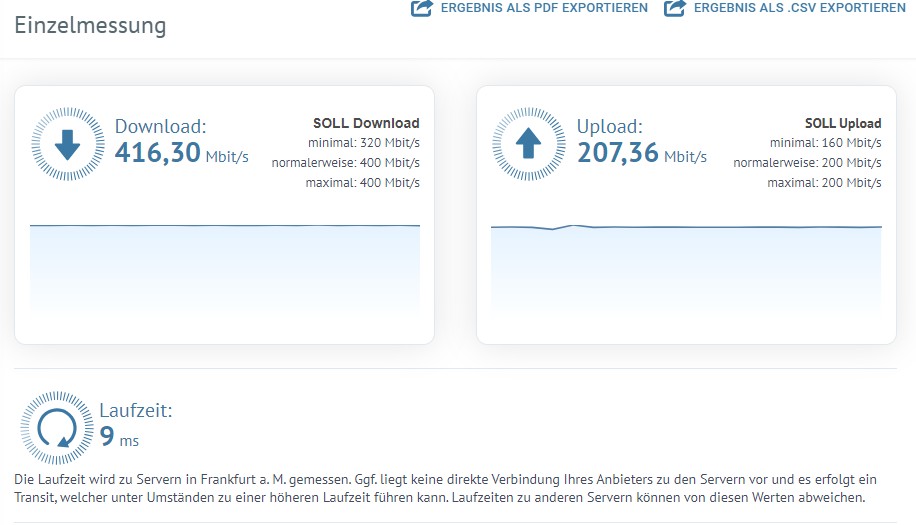Click the download arrow circle icon
The image size is (916, 525).
coord(67,146)
